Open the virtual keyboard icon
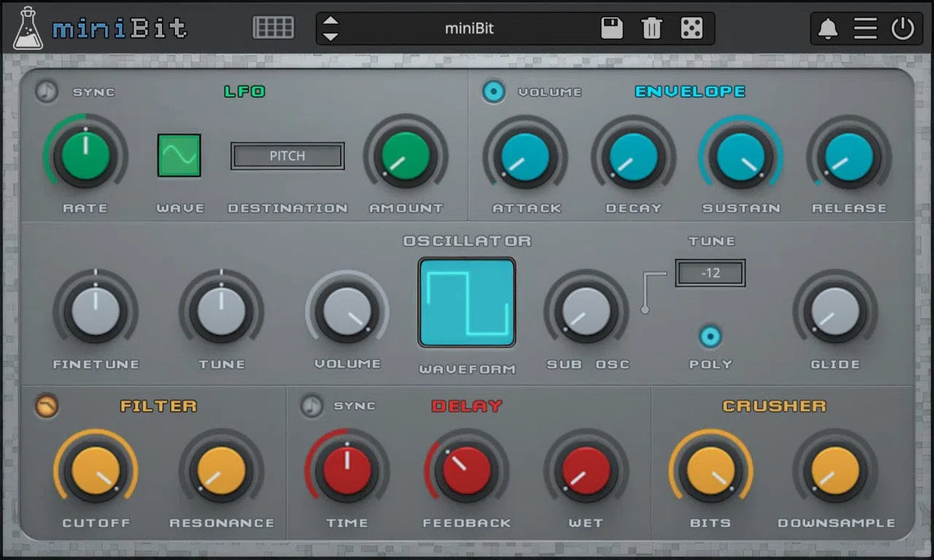 coord(272,27)
